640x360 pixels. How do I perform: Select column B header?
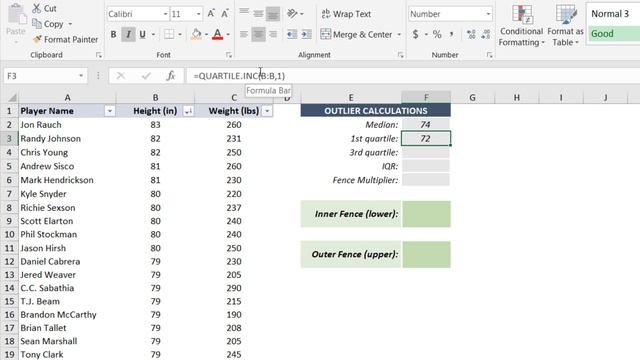coord(156,98)
